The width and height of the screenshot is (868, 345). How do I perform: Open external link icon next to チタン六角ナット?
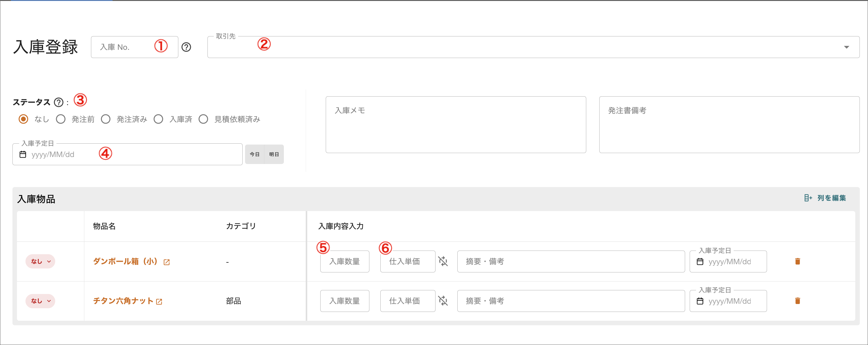pos(159,302)
